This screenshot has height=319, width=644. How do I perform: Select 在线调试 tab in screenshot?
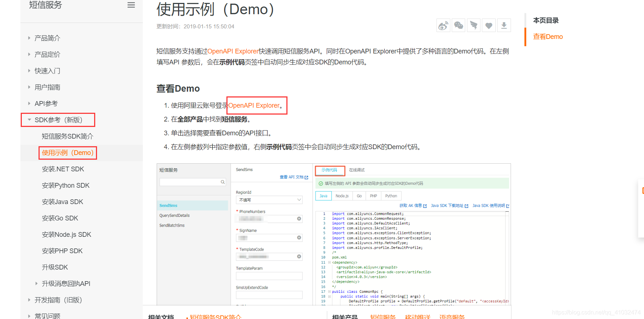pos(357,170)
